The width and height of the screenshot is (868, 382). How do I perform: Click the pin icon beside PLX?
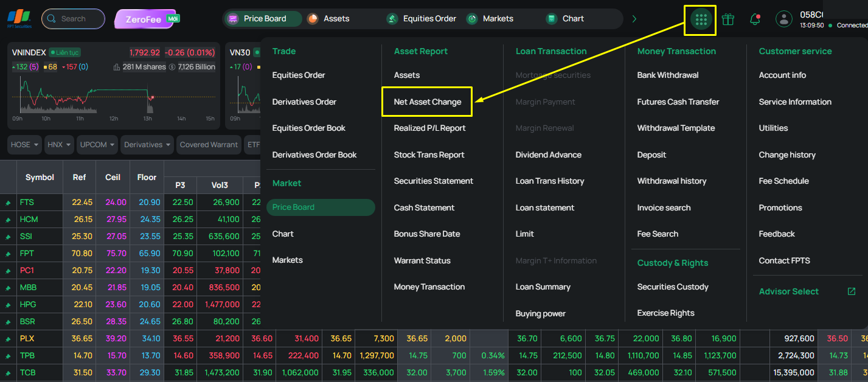coord(9,339)
